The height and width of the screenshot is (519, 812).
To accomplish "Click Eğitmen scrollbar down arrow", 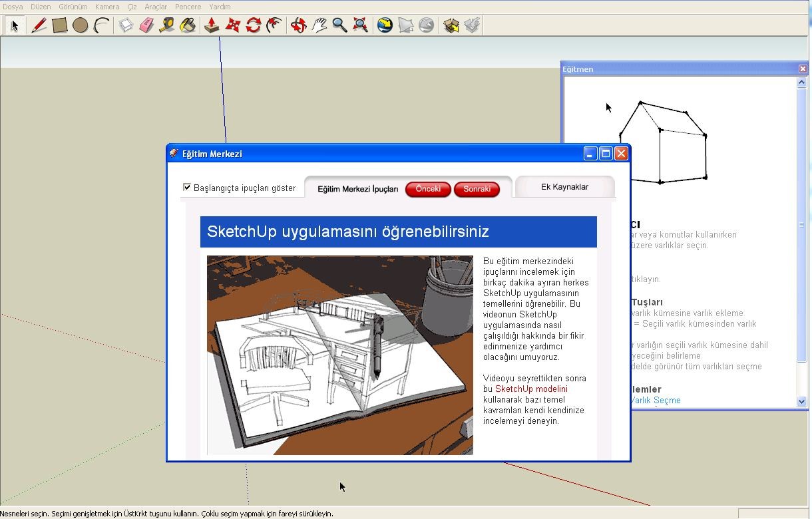I will point(802,401).
